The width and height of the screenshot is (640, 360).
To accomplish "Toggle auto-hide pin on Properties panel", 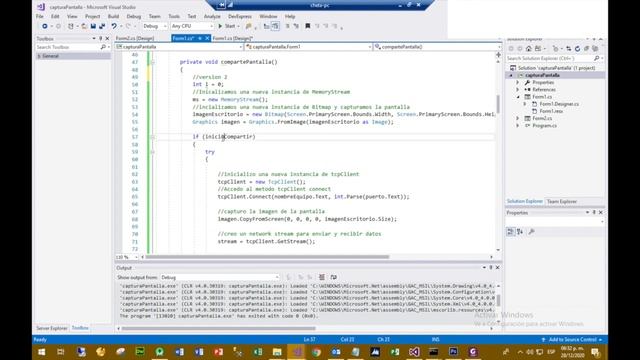I will [594, 213].
